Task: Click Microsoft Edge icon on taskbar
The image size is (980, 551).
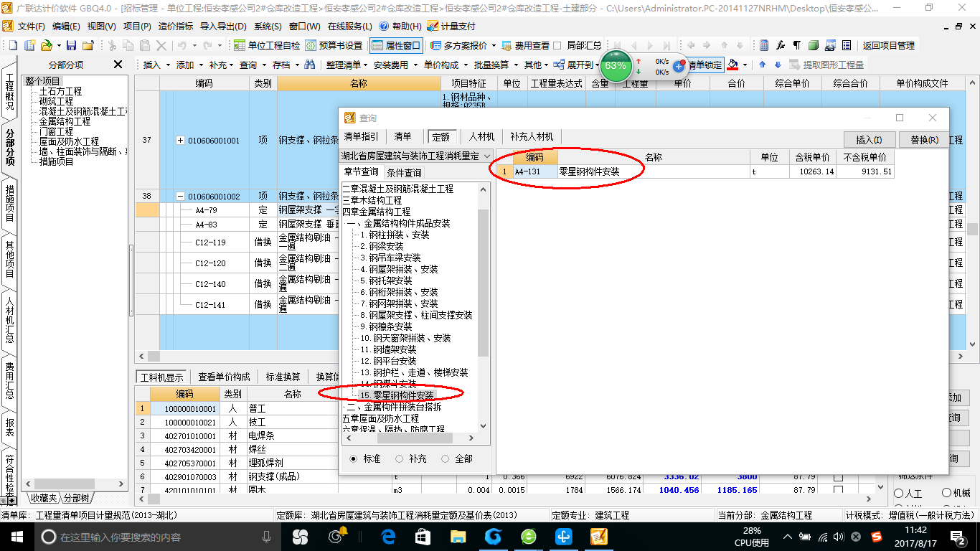Action: pyautogui.click(x=389, y=536)
